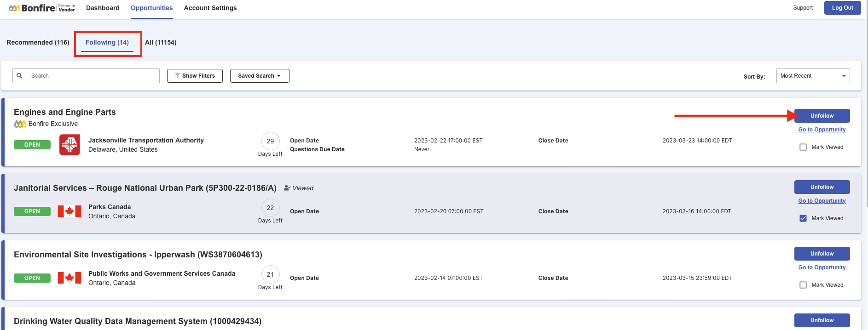Click Public Works and Government Services Canada name

[162, 273]
